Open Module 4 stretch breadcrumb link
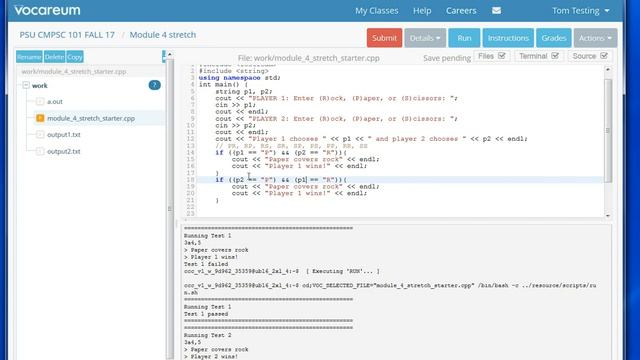The width and height of the screenshot is (640, 360). click(x=163, y=35)
